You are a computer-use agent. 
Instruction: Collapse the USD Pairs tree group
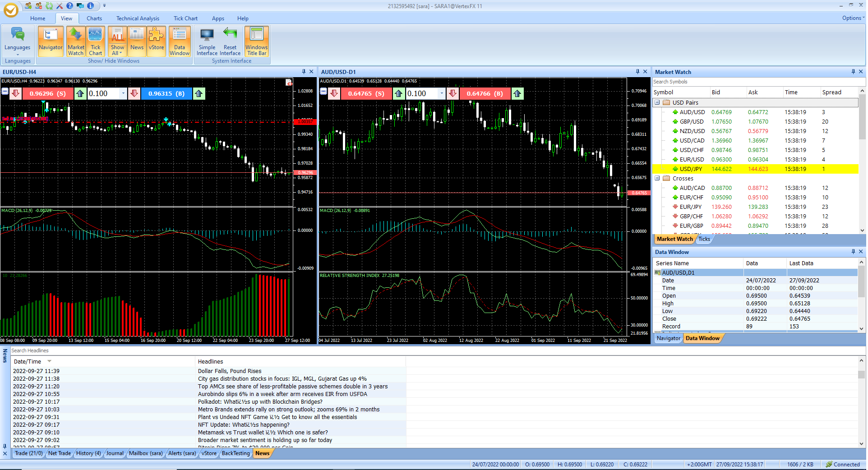click(657, 102)
